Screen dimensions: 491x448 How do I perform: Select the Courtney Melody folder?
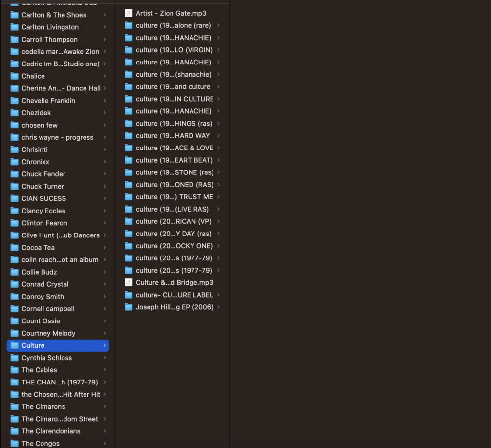coord(58,333)
